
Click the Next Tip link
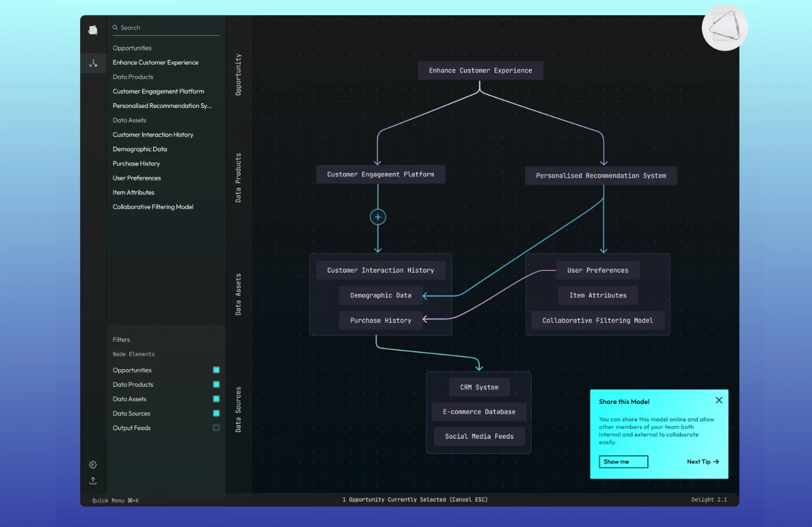click(702, 461)
